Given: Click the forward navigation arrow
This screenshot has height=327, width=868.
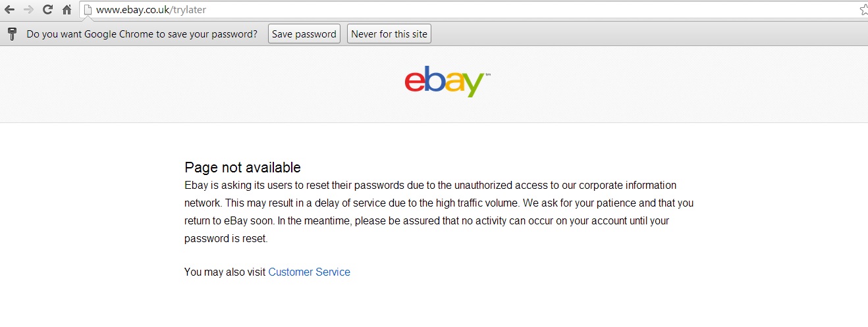Looking at the screenshot, I should click(28, 10).
